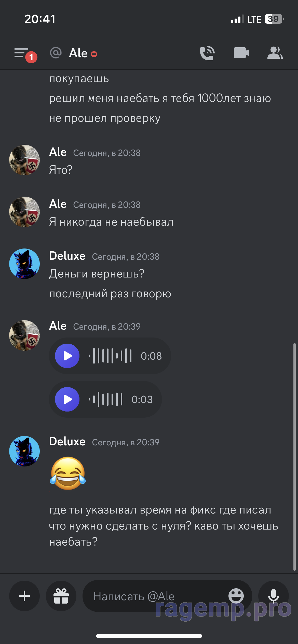
Task: Tap the Ale username above the voice messages
Action: tap(58, 326)
